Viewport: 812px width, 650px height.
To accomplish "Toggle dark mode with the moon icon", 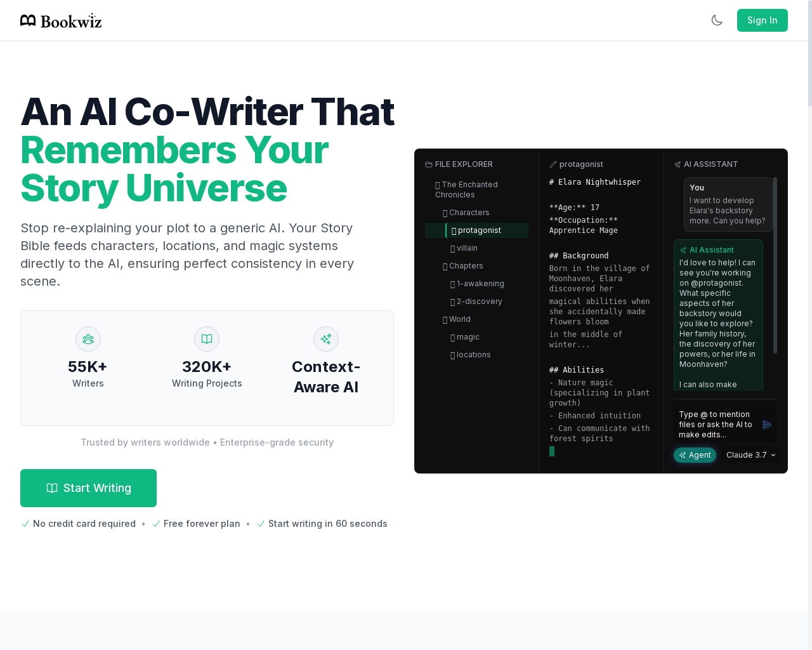I will tap(717, 20).
